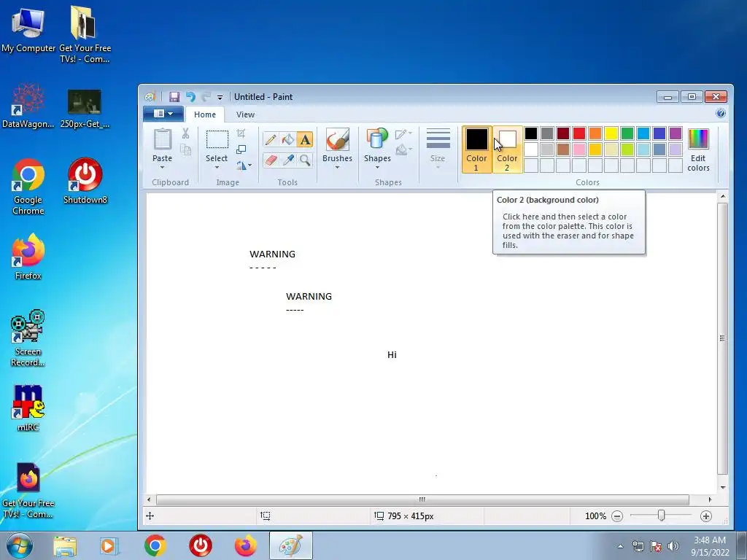Switch to the Home ribbon tab
Viewport: 747px width, 560px height.
[205, 114]
